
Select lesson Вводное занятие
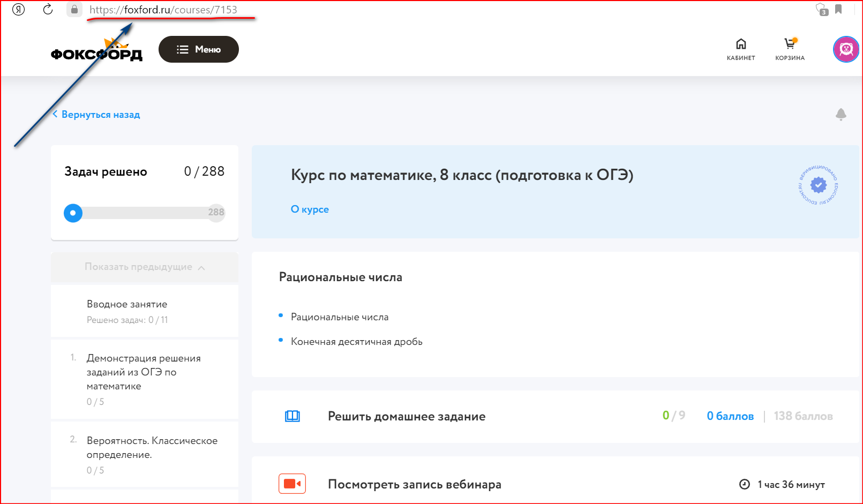[x=127, y=304]
